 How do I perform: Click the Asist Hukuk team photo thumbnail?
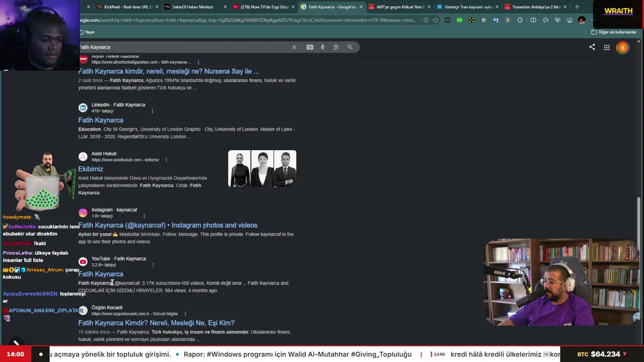(x=262, y=168)
